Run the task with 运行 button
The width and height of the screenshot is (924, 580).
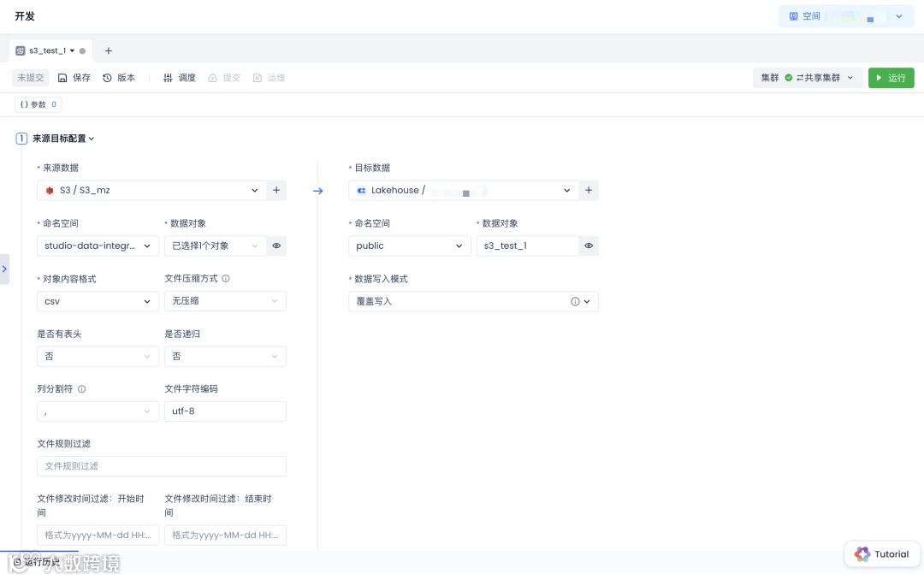click(891, 78)
